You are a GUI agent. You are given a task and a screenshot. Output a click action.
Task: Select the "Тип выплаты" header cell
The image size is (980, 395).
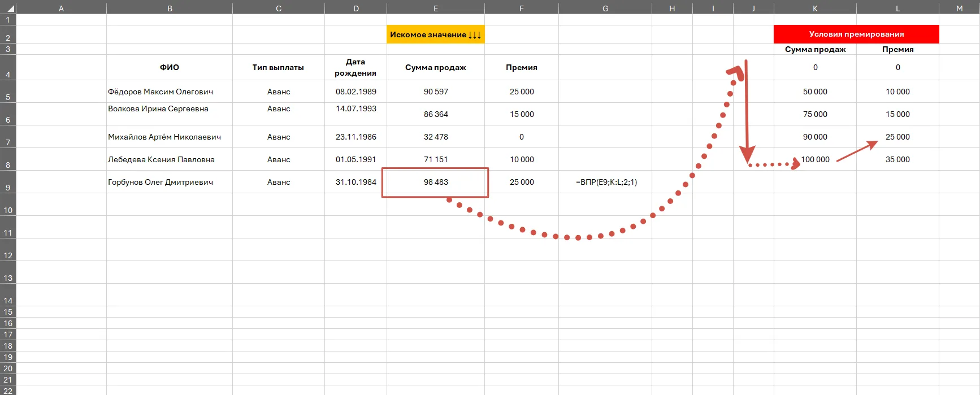279,67
